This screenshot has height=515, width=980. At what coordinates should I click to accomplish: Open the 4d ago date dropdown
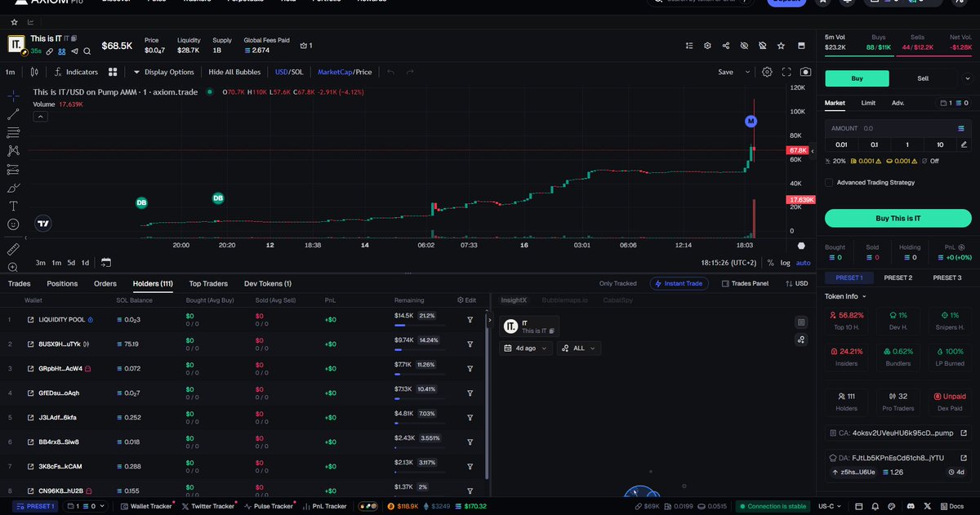(525, 348)
